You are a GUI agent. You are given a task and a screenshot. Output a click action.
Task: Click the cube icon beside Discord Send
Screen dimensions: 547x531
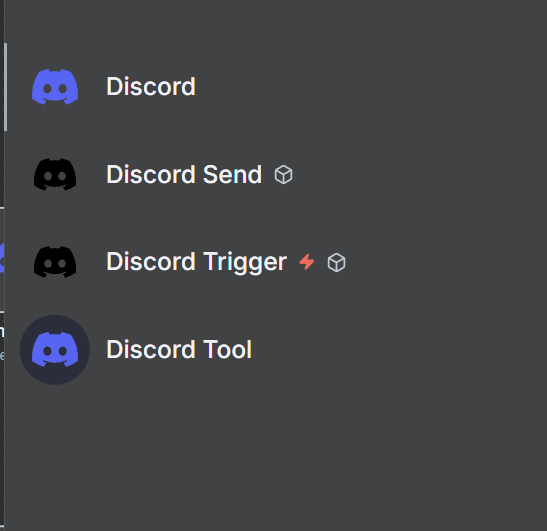283,174
